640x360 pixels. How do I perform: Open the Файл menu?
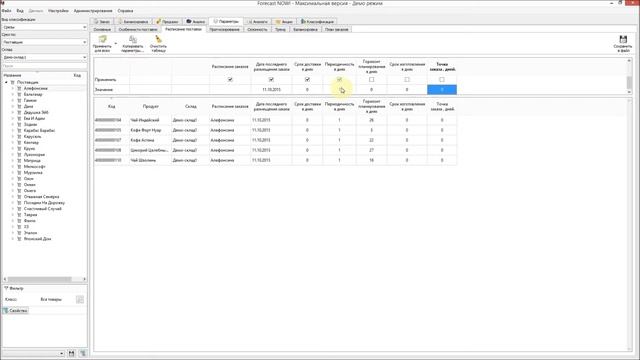coord(7,11)
